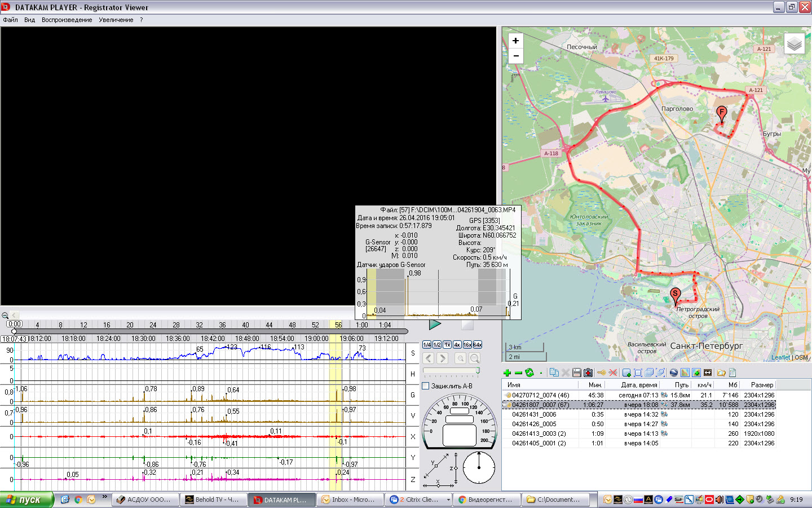
Task: Click the Google Earth globe icon
Action: (673, 373)
